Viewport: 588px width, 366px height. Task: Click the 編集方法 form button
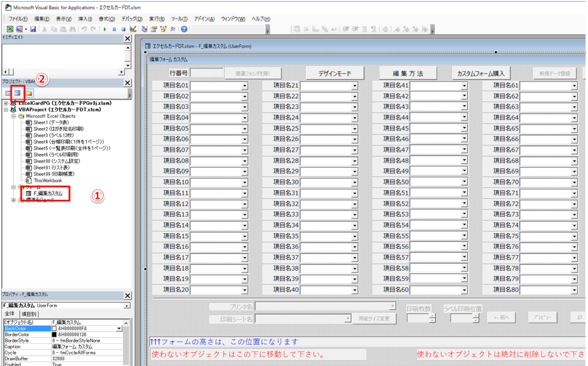coord(408,73)
